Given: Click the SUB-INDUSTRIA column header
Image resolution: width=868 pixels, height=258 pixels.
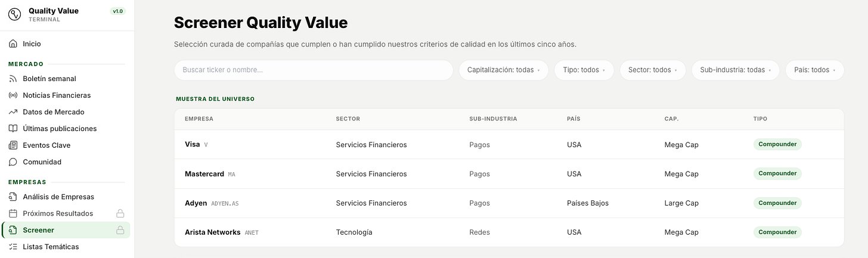Looking at the screenshot, I should 493,119.
